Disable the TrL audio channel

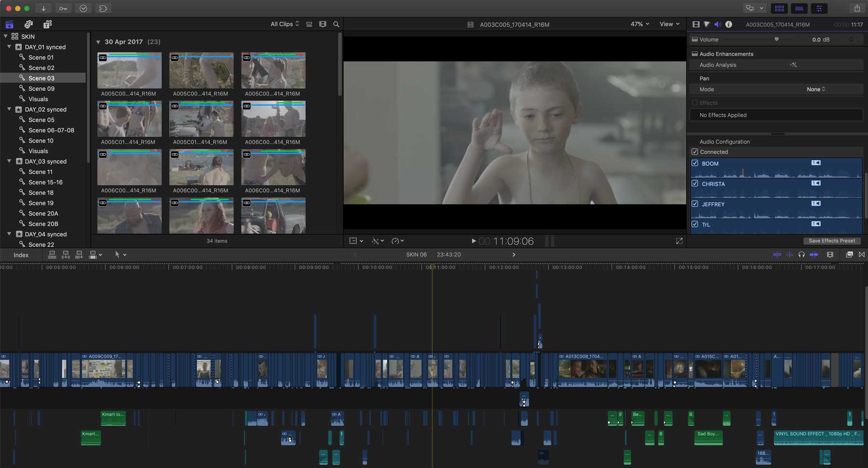tap(695, 224)
